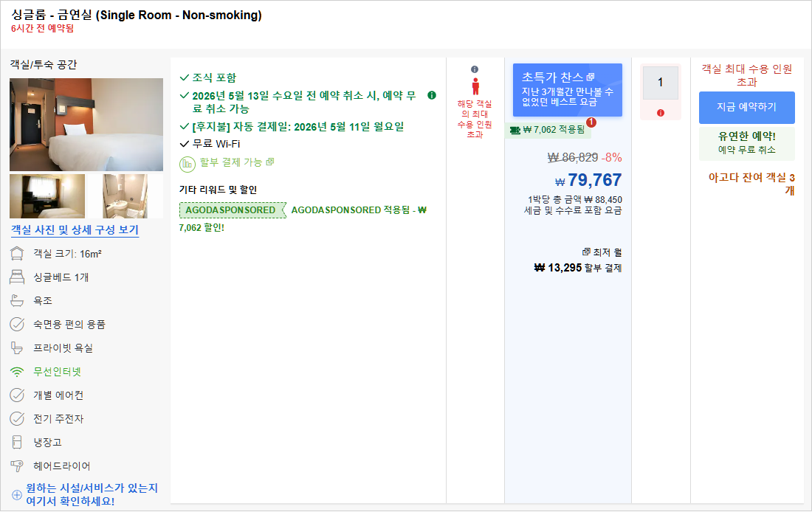This screenshot has width=812, height=512.
Task: Open the green info icon beside cancellation policy
Action: coord(432,95)
